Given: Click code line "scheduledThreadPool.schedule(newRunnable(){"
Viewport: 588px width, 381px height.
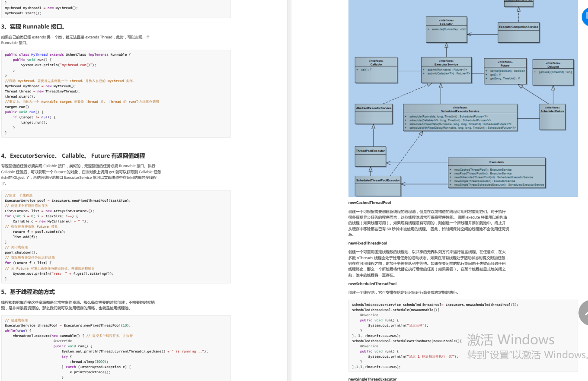Looking at the screenshot, I should click(x=396, y=310).
